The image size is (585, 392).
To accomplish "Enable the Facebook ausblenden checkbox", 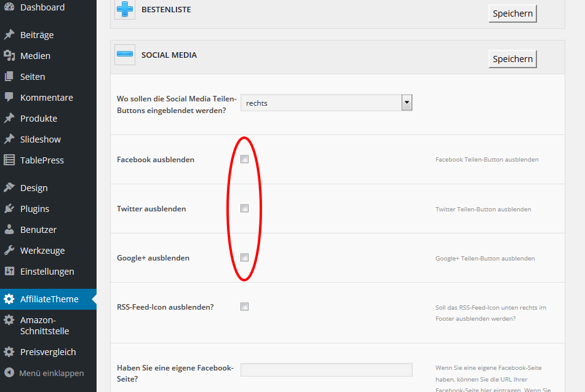I will click(244, 159).
